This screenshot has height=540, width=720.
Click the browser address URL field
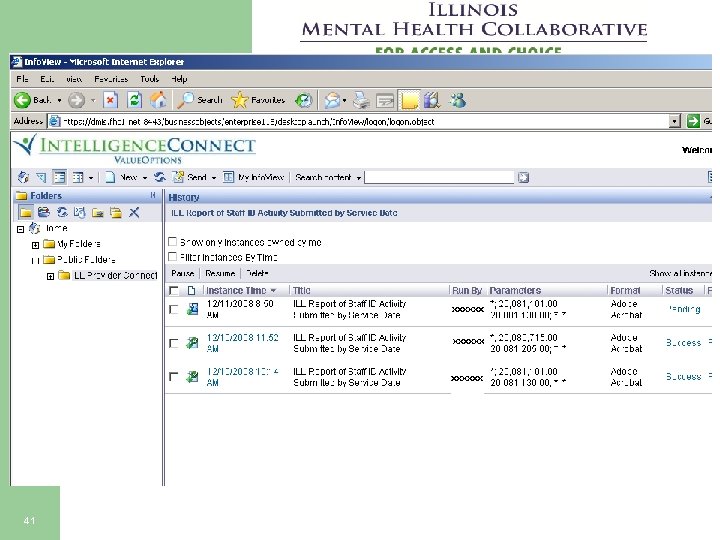click(x=358, y=121)
